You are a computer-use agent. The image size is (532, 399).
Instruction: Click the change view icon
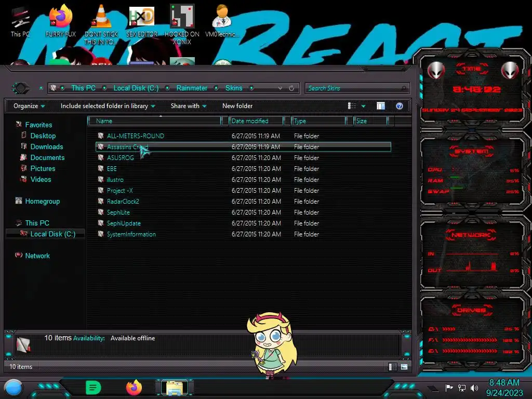click(352, 106)
